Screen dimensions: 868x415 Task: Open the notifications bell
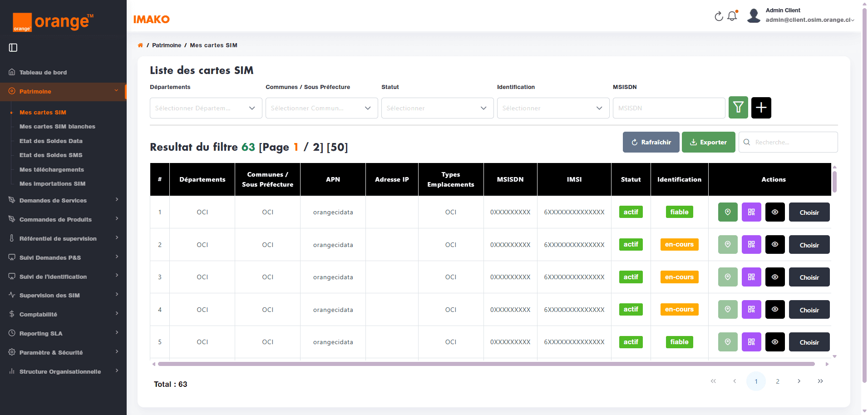point(732,16)
